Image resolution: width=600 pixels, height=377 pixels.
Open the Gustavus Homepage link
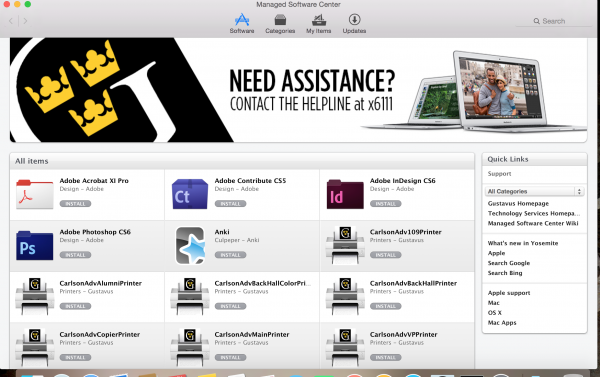click(518, 204)
